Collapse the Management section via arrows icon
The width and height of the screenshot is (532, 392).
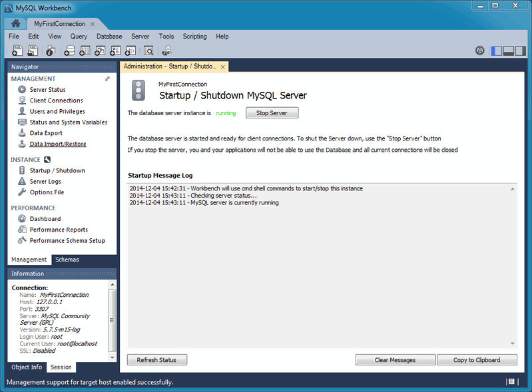coord(107,79)
